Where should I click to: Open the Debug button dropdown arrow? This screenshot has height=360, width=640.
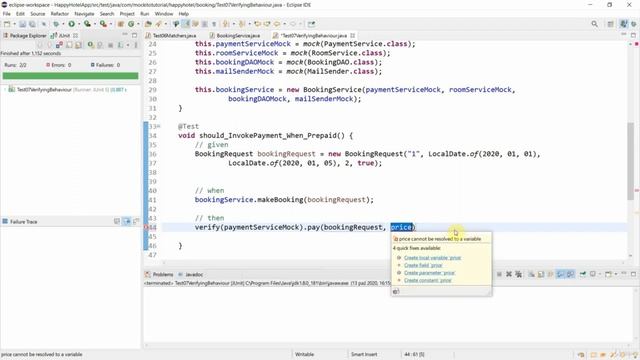pyautogui.click(x=63, y=24)
